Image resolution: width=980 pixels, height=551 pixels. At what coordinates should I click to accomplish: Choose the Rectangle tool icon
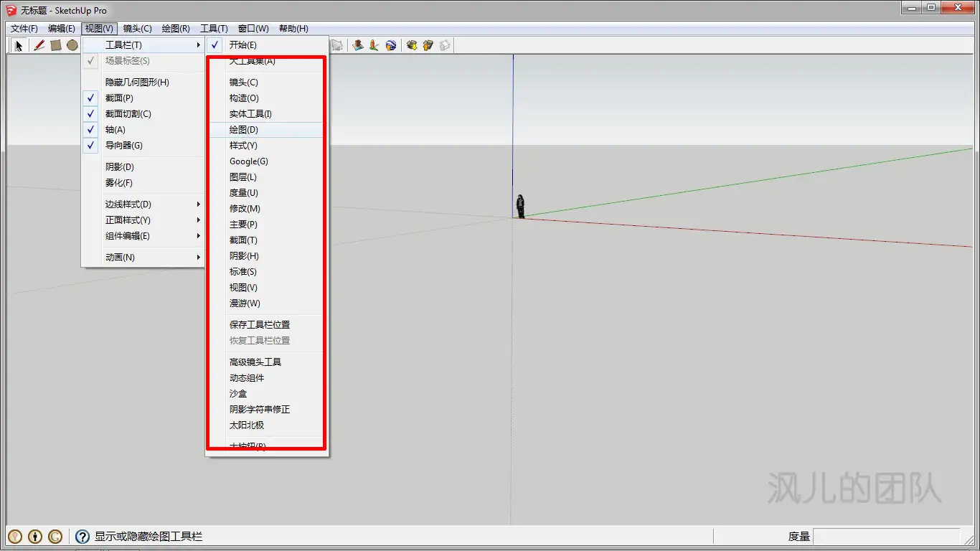pyautogui.click(x=55, y=45)
